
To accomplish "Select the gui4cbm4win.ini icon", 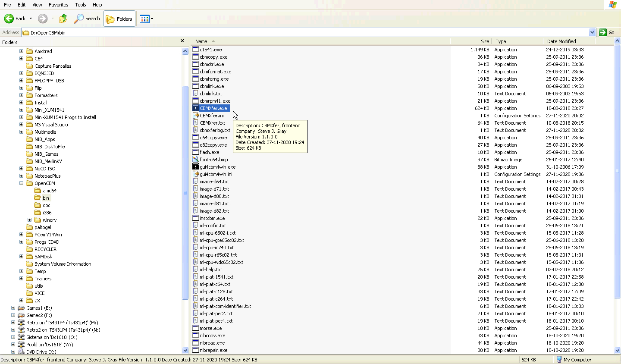I will pyautogui.click(x=196, y=174).
